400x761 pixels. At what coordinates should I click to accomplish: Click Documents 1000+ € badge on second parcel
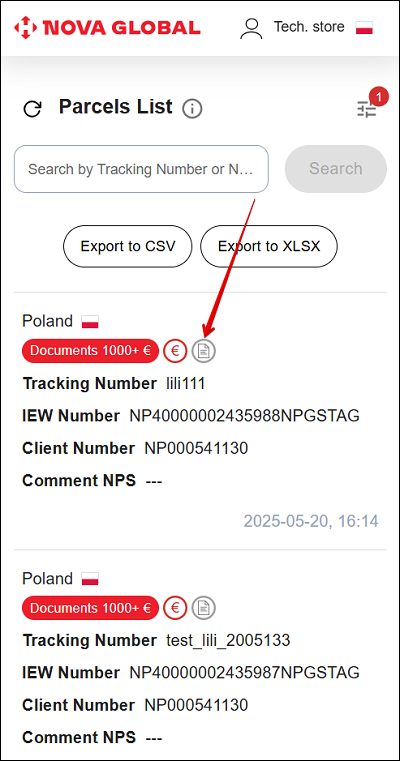coord(90,608)
